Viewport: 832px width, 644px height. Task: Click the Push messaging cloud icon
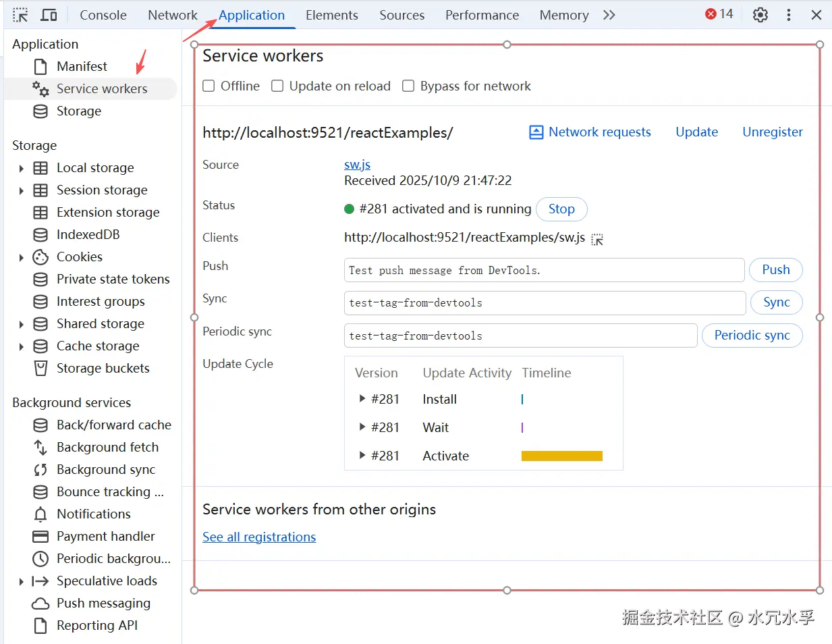pyautogui.click(x=40, y=603)
